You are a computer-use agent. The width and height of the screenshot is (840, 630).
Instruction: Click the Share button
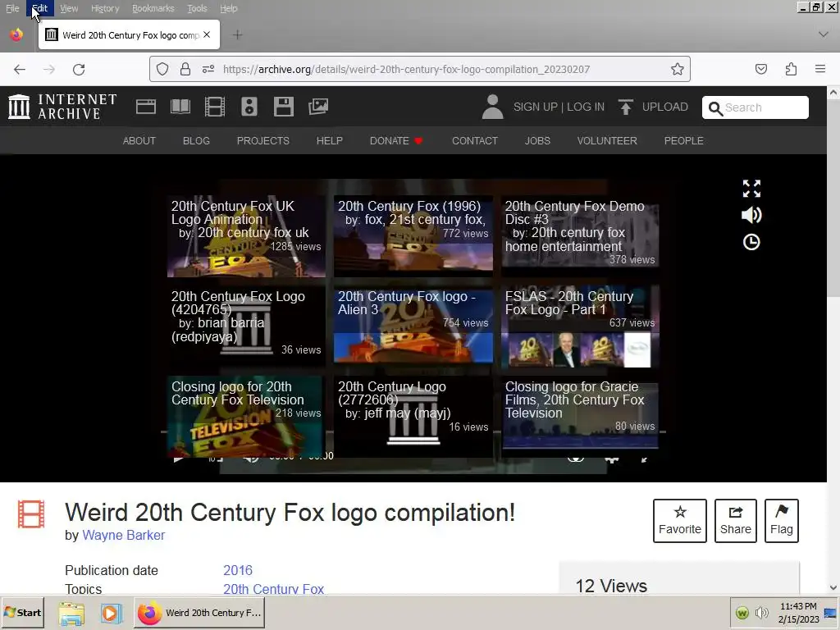click(736, 521)
